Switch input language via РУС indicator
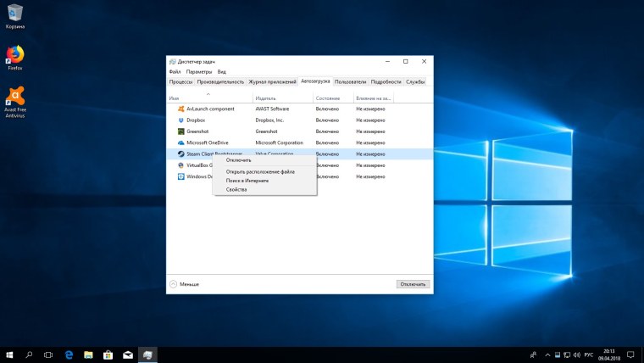This screenshot has height=363, width=644. click(x=589, y=354)
